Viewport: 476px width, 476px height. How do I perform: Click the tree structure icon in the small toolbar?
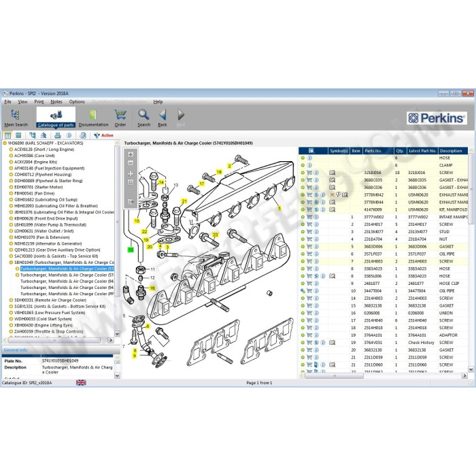32,135
